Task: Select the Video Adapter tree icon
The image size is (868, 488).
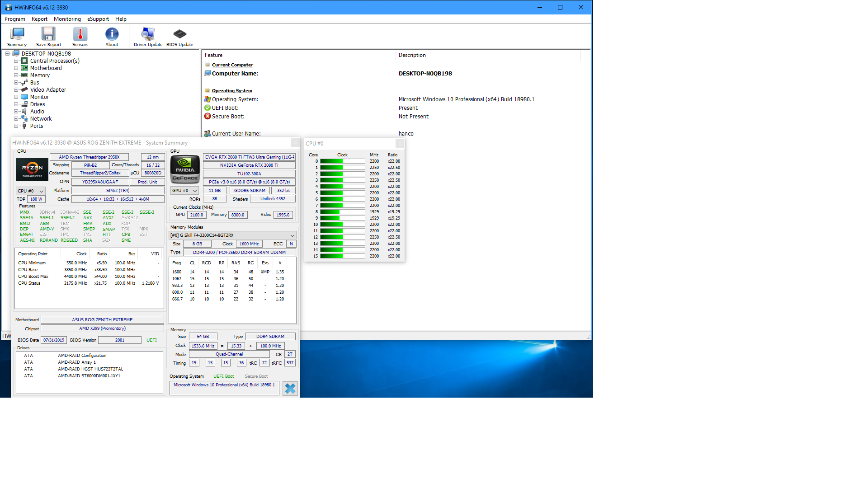Action: [x=24, y=89]
